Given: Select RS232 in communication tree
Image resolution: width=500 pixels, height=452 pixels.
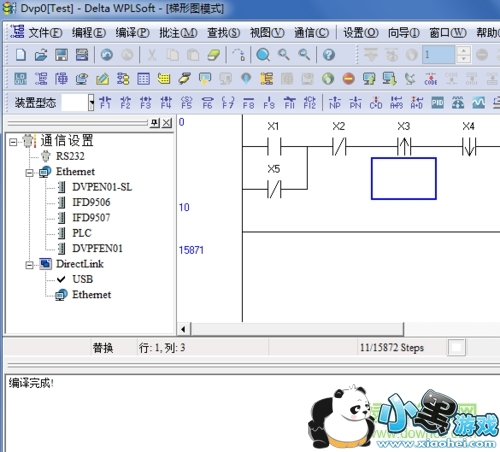Looking at the screenshot, I should pyautogui.click(x=70, y=156).
